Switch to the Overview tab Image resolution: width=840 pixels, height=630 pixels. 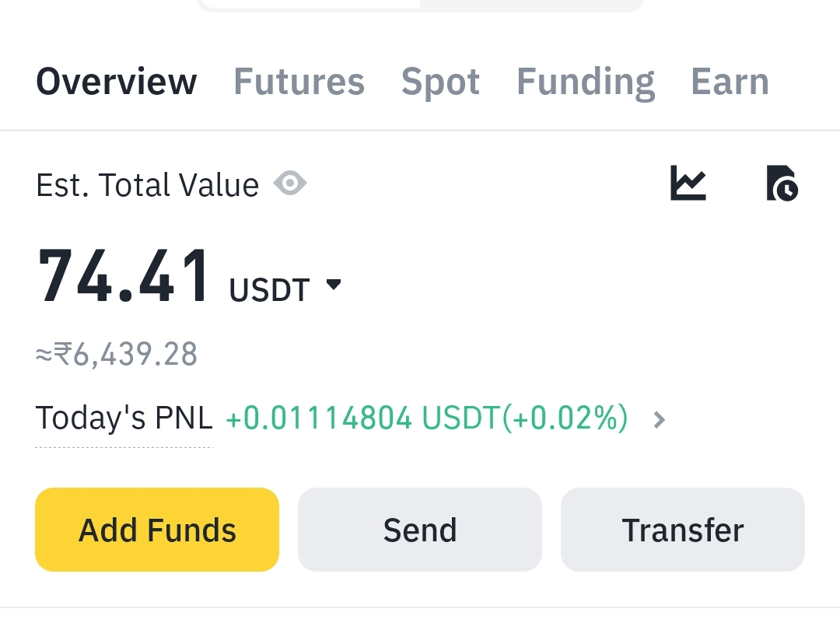(117, 82)
